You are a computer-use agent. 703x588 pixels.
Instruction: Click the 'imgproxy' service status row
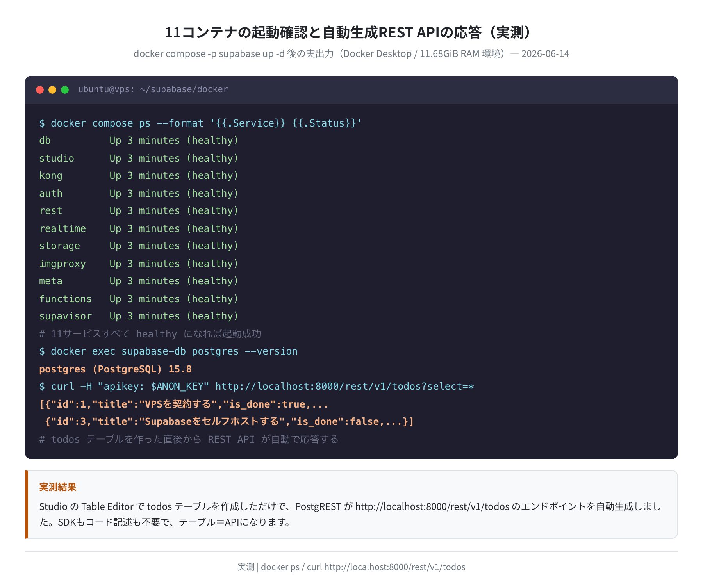139,264
